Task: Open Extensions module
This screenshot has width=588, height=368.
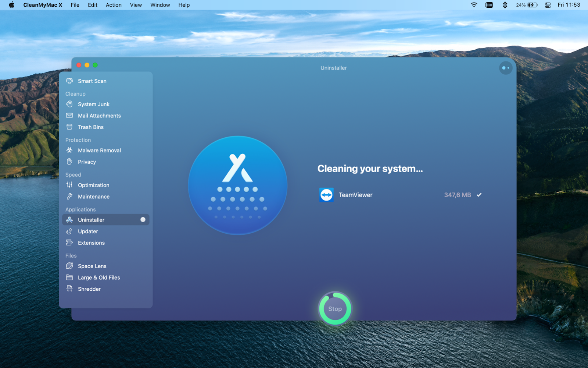Action: point(106,243)
